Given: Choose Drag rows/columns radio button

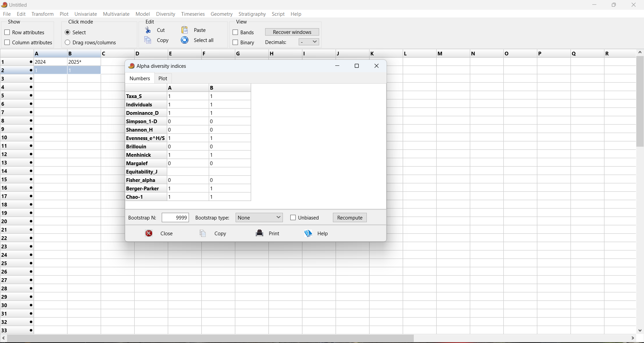Looking at the screenshot, I should [67, 43].
